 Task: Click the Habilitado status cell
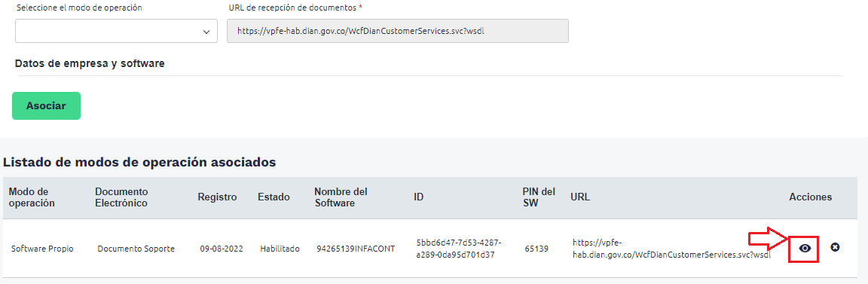(x=280, y=249)
